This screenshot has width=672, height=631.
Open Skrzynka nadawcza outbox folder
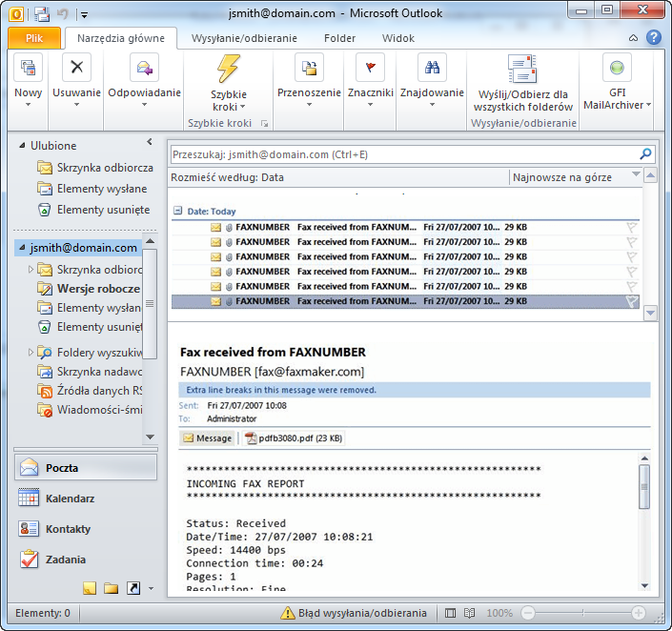pyautogui.click(x=90, y=371)
